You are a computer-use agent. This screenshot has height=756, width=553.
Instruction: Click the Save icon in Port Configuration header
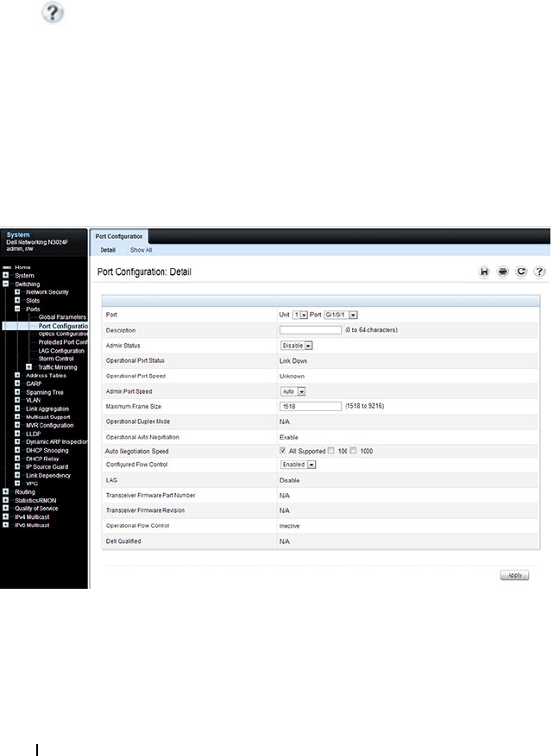pyautogui.click(x=484, y=272)
